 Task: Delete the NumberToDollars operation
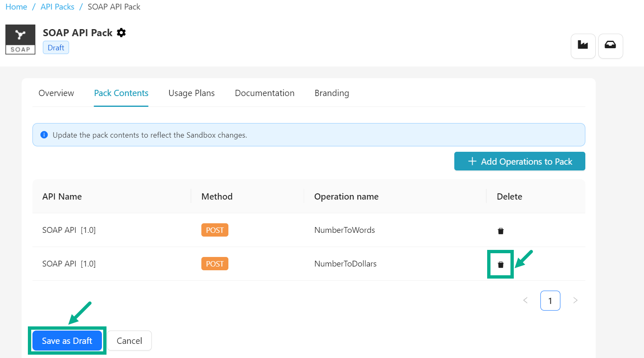click(x=500, y=264)
